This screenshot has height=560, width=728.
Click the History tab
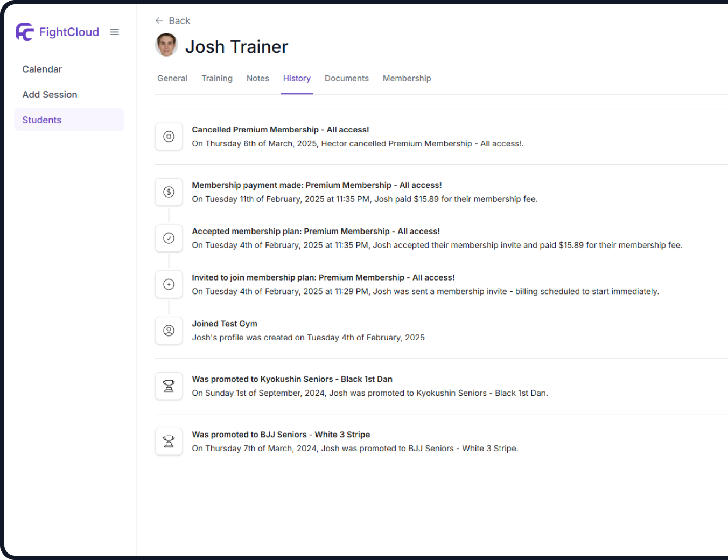click(297, 79)
